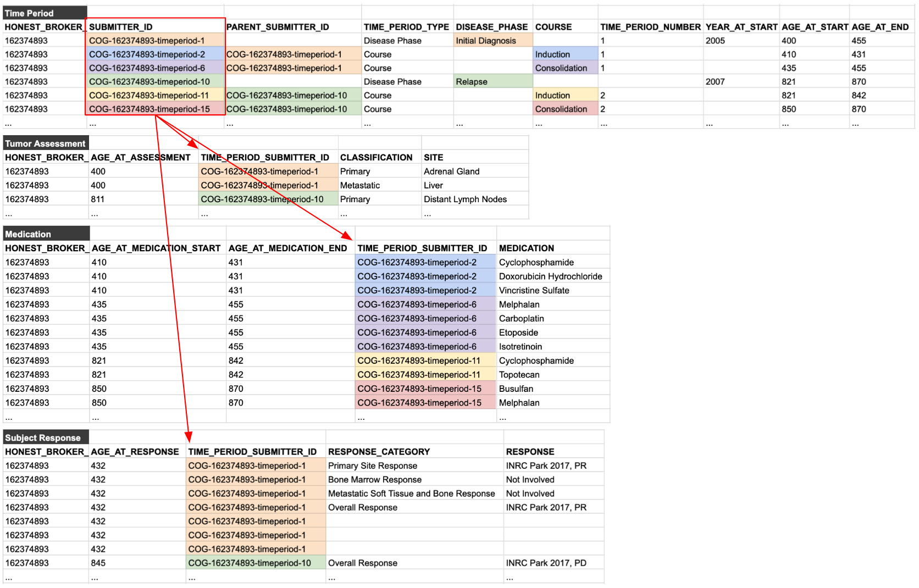
Task: Click the Tumor Assessment table title
Action: pos(46,144)
